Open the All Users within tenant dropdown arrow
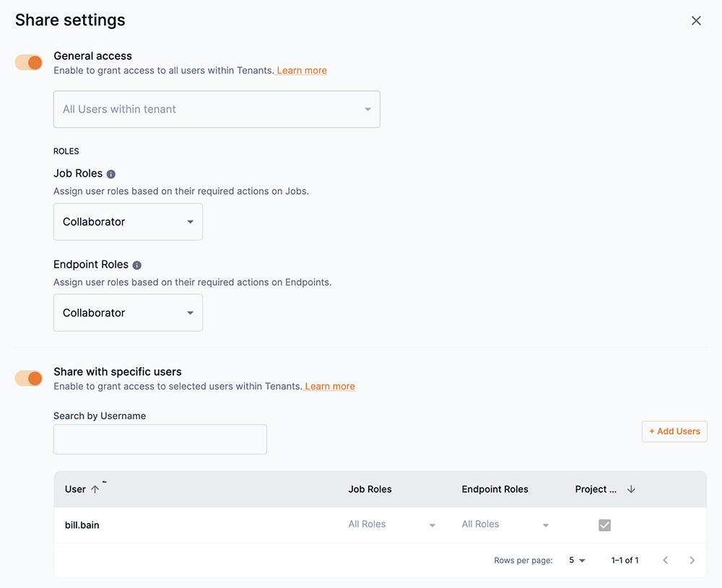 (x=369, y=109)
